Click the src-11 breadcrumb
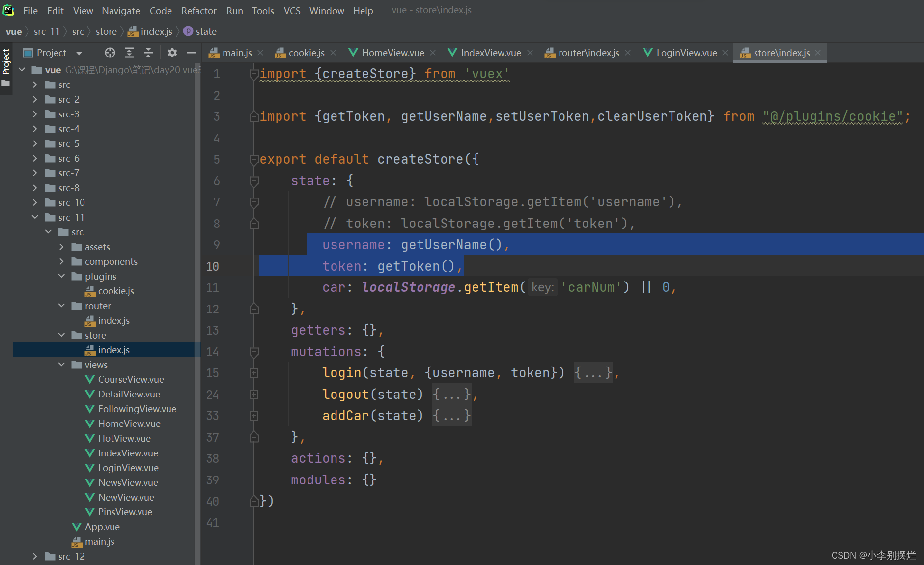Viewport: 924px width, 565px height. point(47,31)
